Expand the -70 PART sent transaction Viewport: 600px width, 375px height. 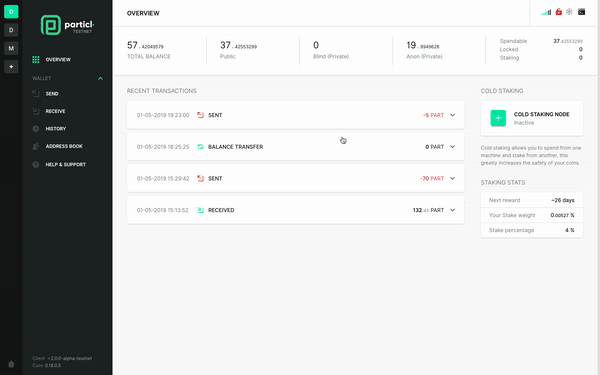[x=452, y=179]
